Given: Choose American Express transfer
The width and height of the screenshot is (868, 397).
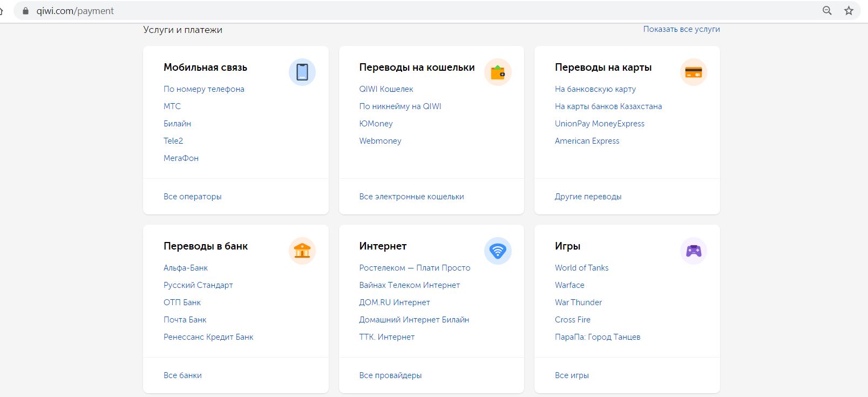Looking at the screenshot, I should (x=587, y=141).
